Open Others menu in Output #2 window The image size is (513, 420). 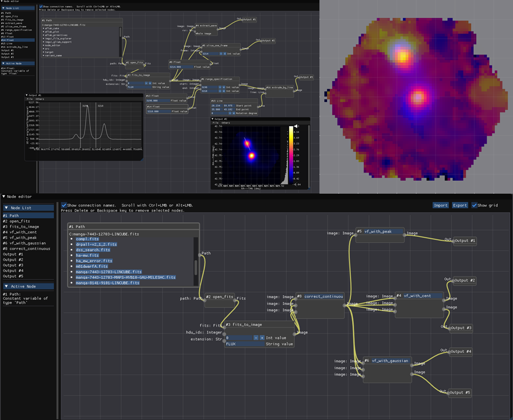tap(225, 123)
